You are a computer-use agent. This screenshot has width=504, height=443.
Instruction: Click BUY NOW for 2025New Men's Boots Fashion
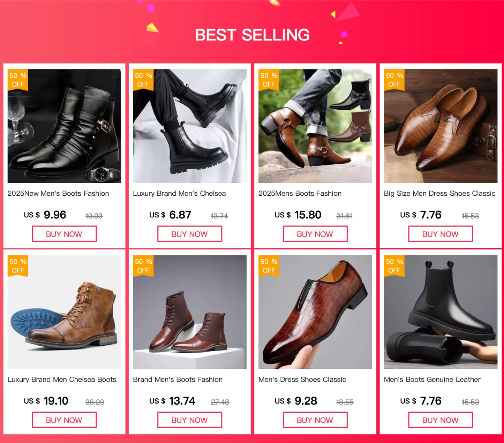coord(64,234)
